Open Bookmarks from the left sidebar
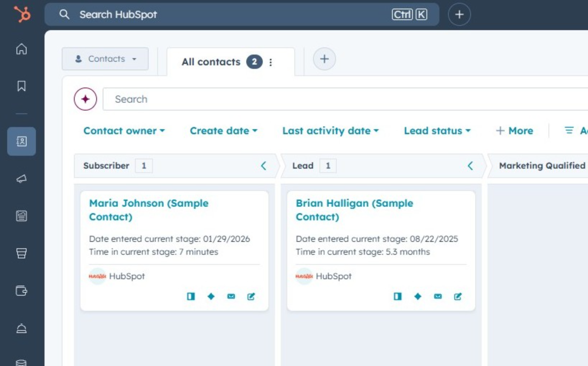588x366 pixels. pos(21,86)
